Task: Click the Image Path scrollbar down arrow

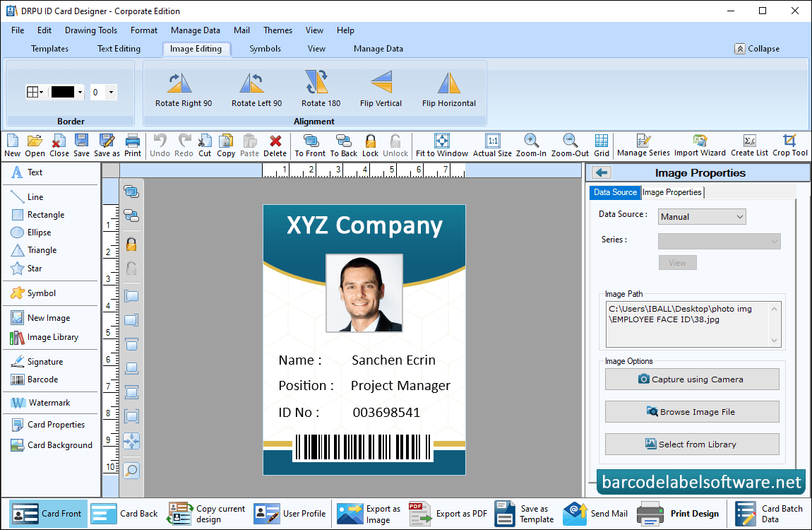Action: (774, 341)
